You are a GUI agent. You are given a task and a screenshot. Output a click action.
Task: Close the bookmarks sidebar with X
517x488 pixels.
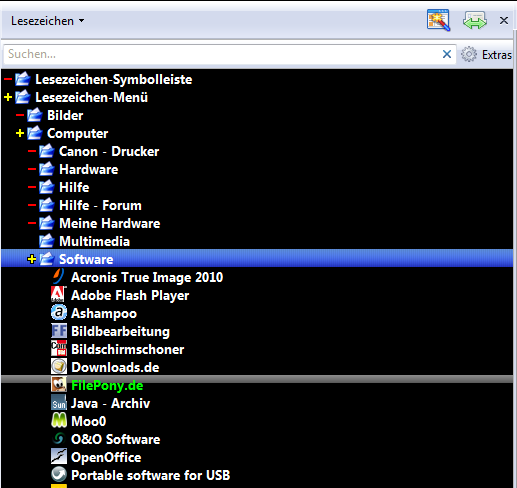(504, 21)
